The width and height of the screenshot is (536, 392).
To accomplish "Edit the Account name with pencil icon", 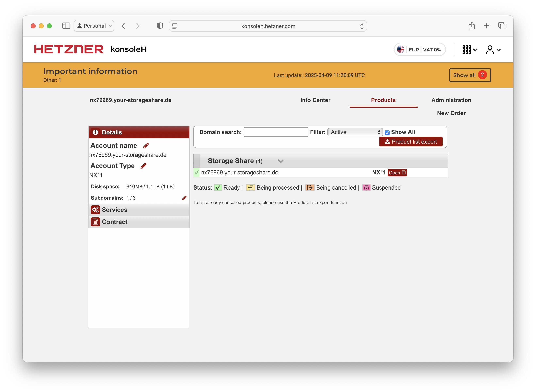I will tap(146, 145).
